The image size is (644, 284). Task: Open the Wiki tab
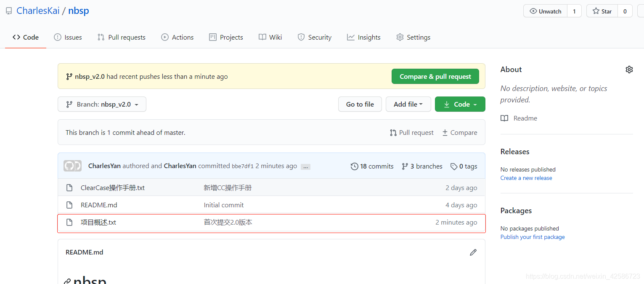[x=270, y=37]
